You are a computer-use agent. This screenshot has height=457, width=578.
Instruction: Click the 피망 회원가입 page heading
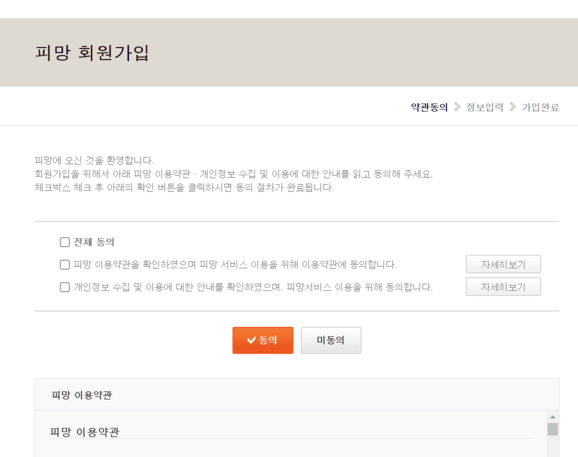click(x=92, y=53)
